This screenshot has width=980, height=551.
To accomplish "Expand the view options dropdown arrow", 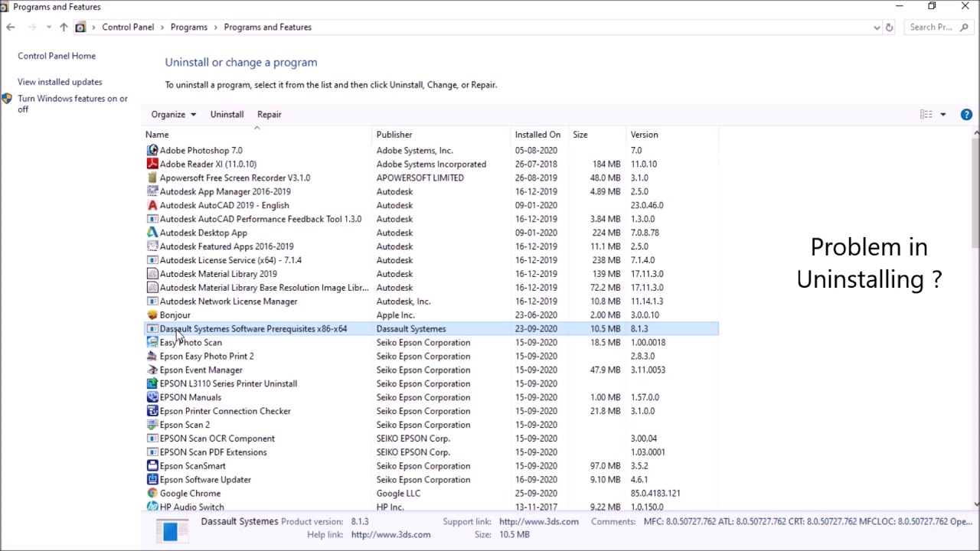I will [x=943, y=115].
